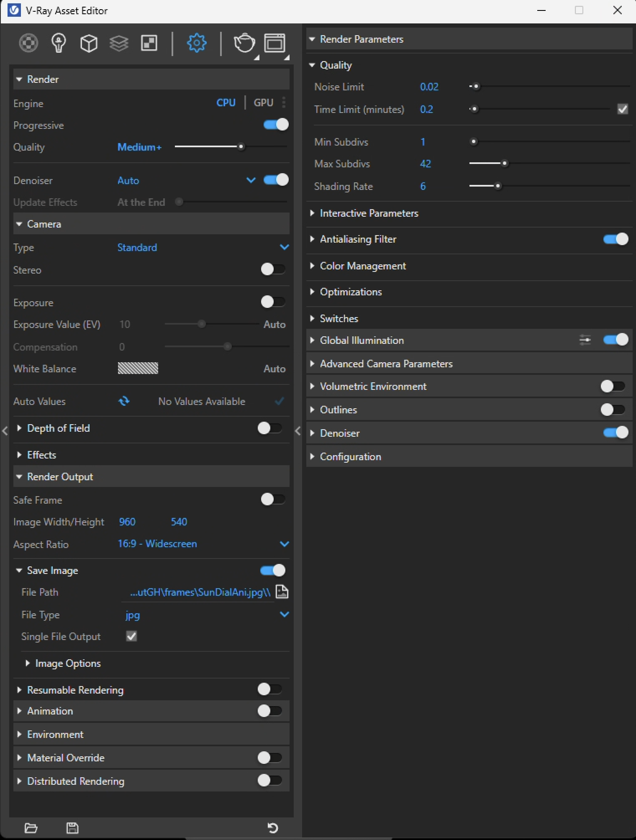Show the V-Ray frame buffer window icon

pos(274,43)
